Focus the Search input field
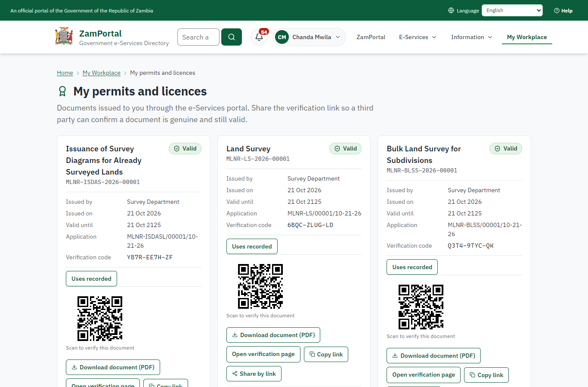Viewport: 588px width, 387px height. coord(198,37)
